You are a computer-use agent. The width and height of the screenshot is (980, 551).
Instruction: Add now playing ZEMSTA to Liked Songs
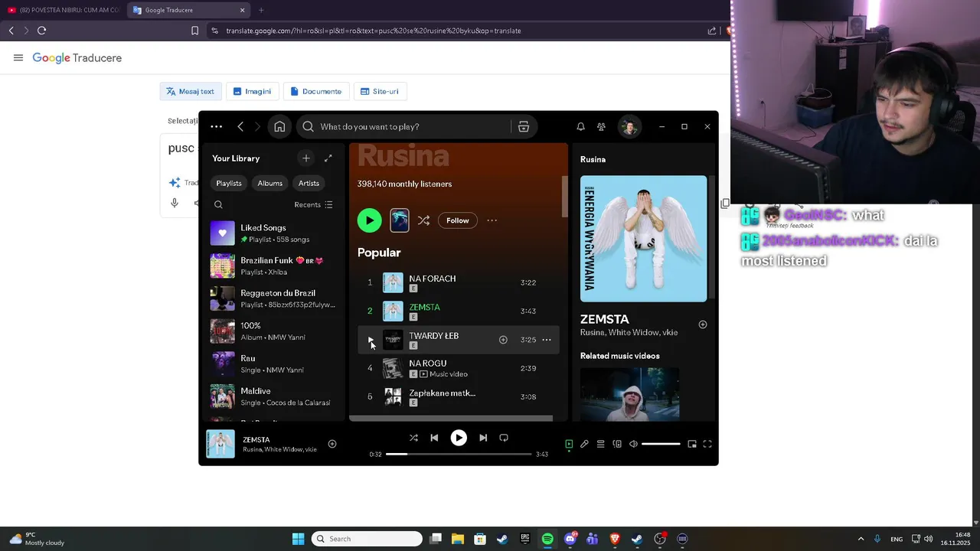(x=332, y=444)
